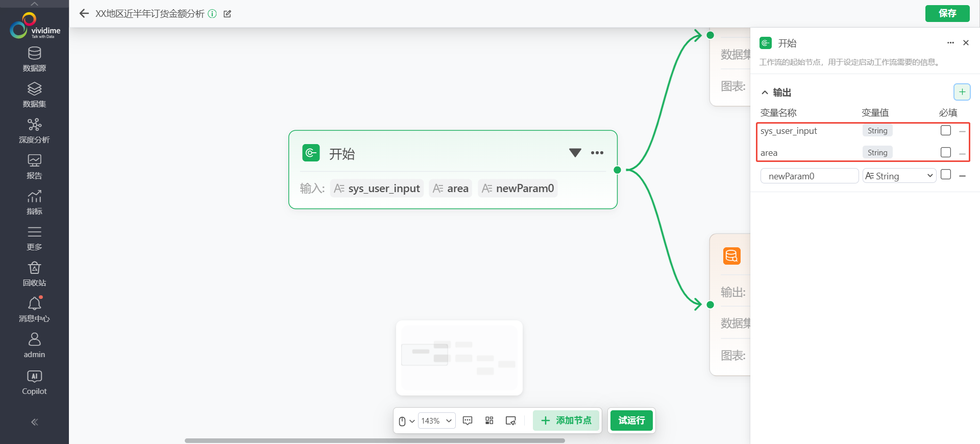Open the 数据源 data source icon
This screenshot has width=980, height=444.
point(34,59)
